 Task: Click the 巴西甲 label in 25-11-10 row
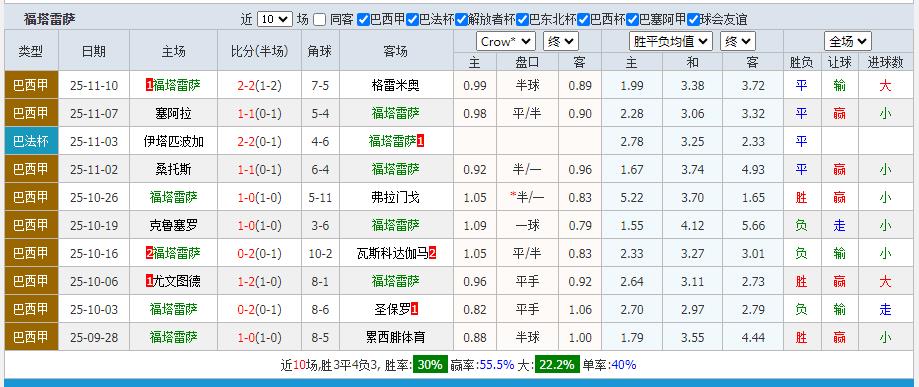pos(31,86)
